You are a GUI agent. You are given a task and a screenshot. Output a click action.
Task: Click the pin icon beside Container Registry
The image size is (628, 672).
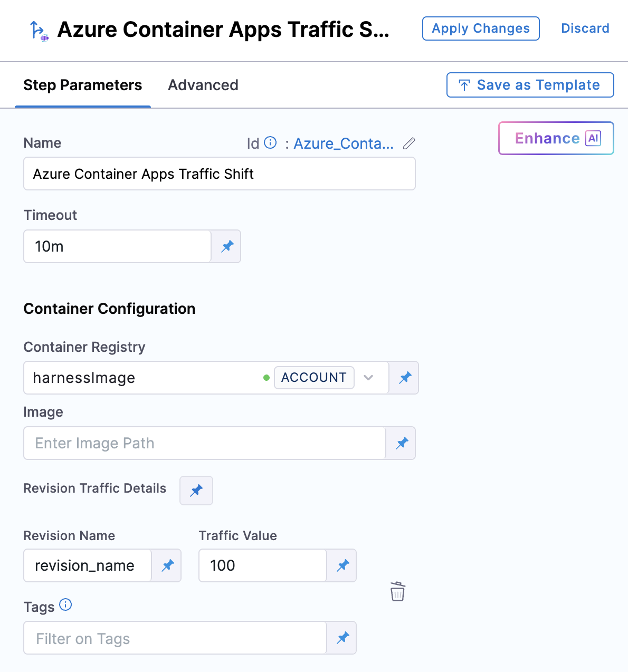405,378
